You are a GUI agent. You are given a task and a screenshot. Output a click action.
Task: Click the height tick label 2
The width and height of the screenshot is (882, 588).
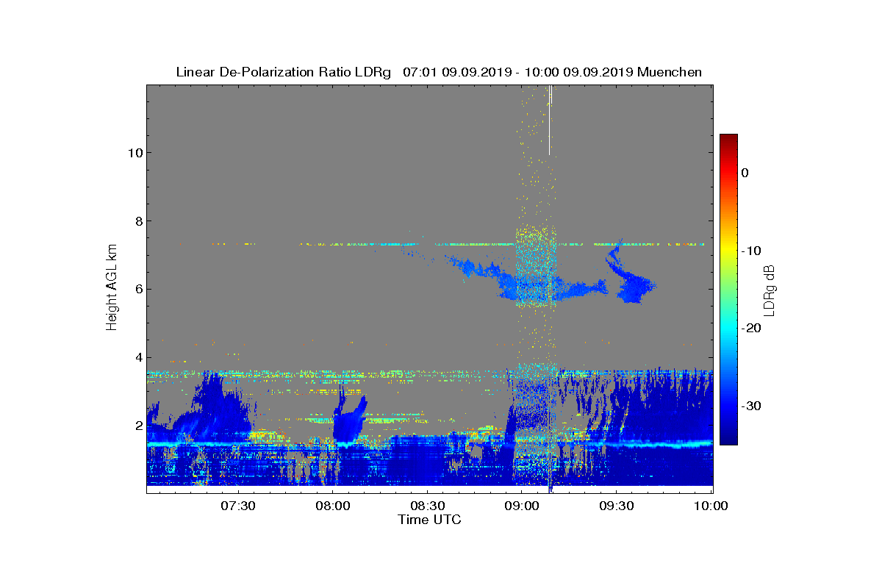(137, 426)
